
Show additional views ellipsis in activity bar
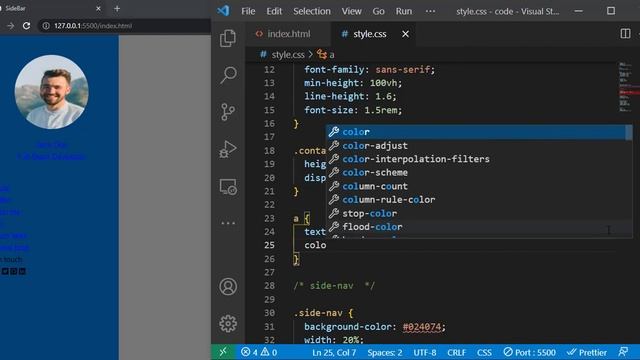click(x=228, y=223)
